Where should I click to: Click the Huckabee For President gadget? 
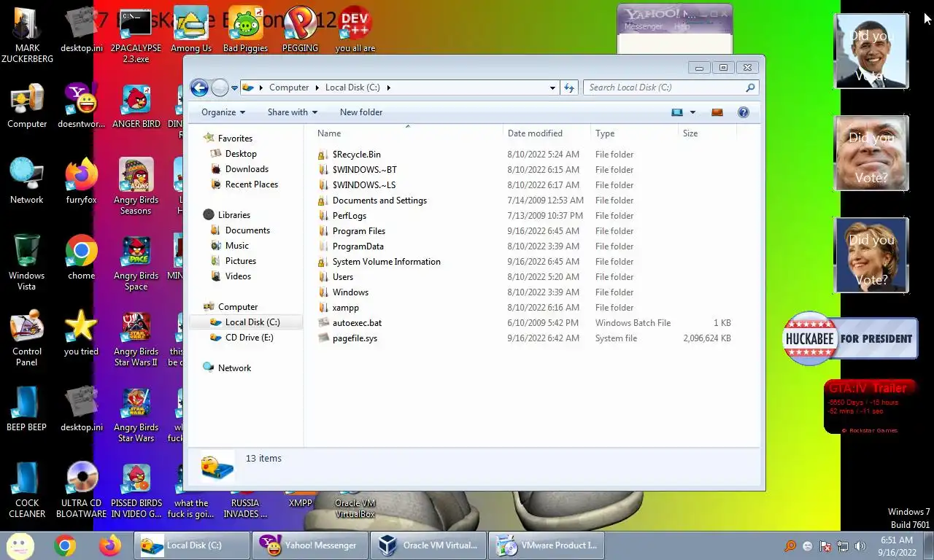pos(850,338)
